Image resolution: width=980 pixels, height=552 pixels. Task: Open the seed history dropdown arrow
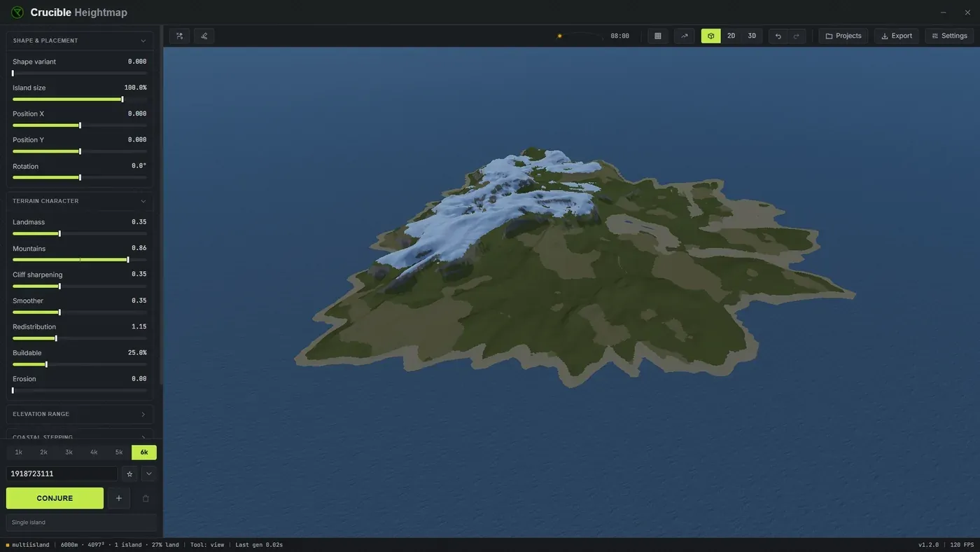[x=149, y=474]
